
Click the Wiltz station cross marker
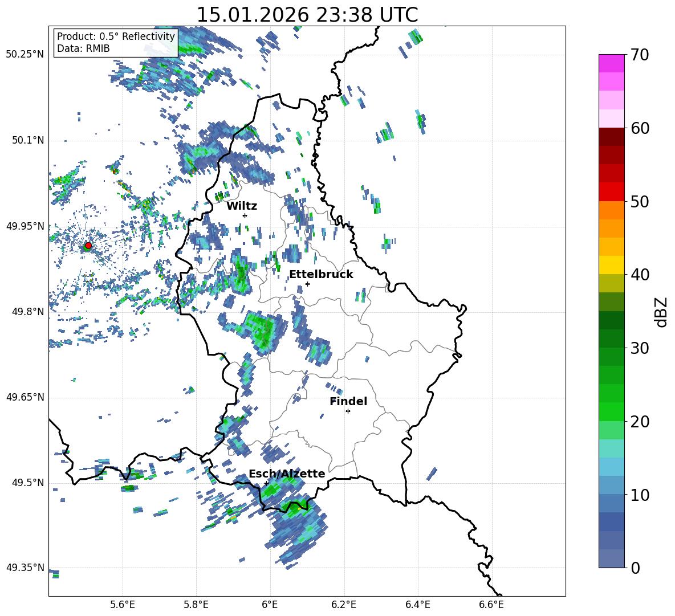245,215
